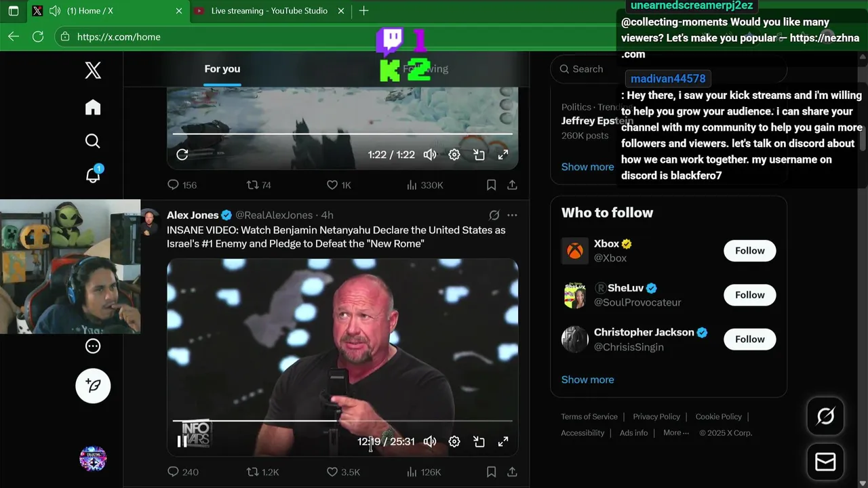Open settings gear on Alex Jones video
This screenshot has width=868, height=488.
point(454,442)
